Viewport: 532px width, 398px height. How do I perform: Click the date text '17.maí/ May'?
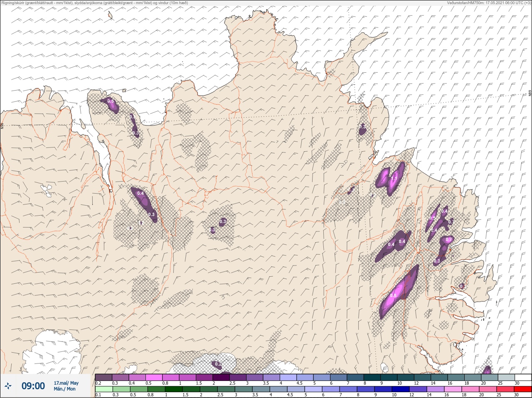[66, 383]
